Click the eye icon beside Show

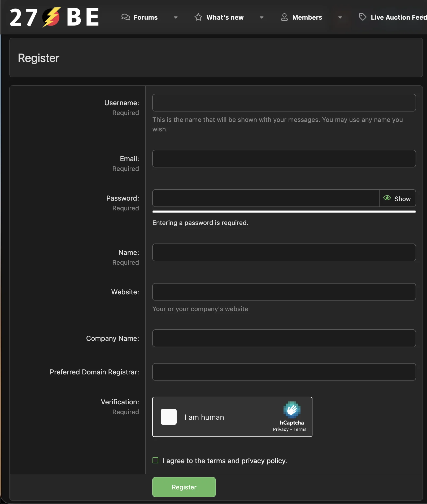tap(387, 198)
